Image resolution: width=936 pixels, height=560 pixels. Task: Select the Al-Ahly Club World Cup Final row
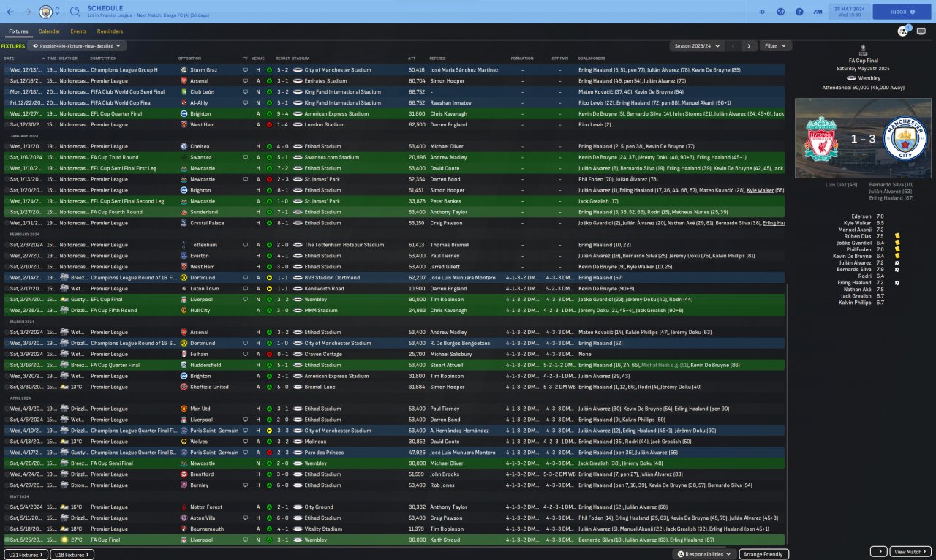(x=393, y=103)
